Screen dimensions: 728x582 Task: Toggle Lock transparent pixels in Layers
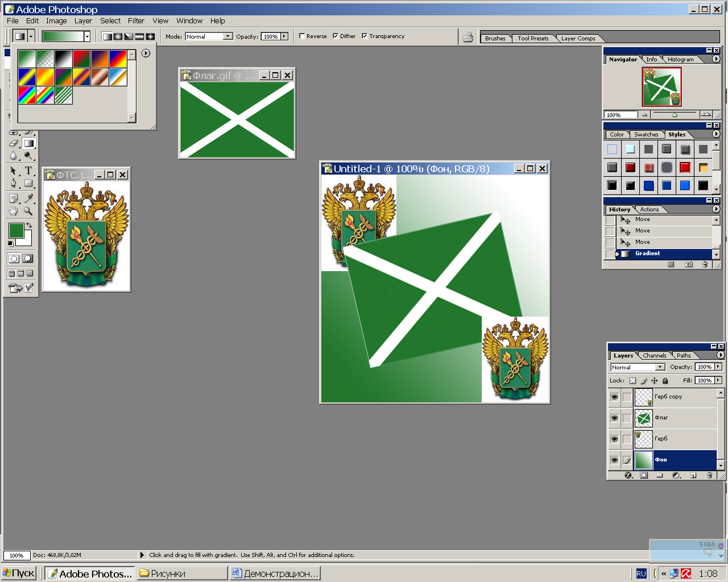pos(632,381)
